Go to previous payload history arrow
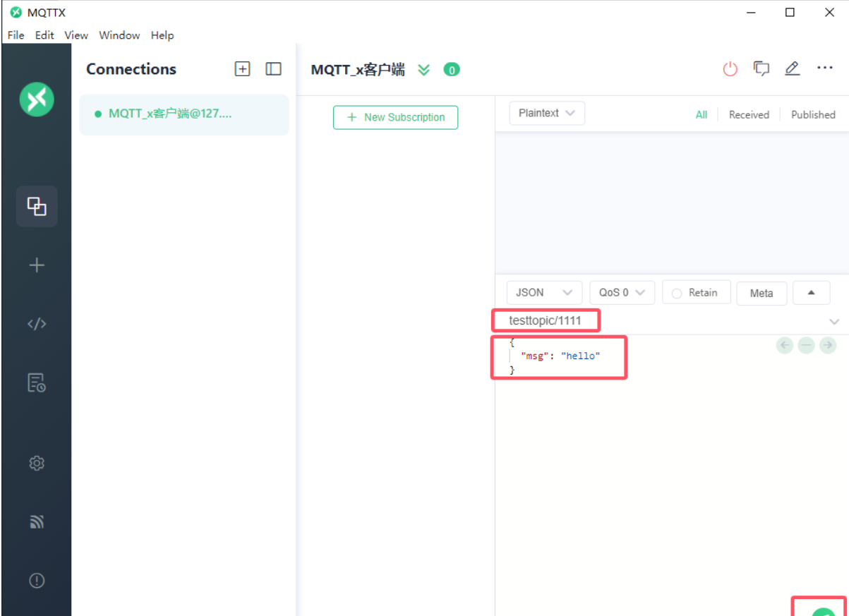 click(x=785, y=345)
